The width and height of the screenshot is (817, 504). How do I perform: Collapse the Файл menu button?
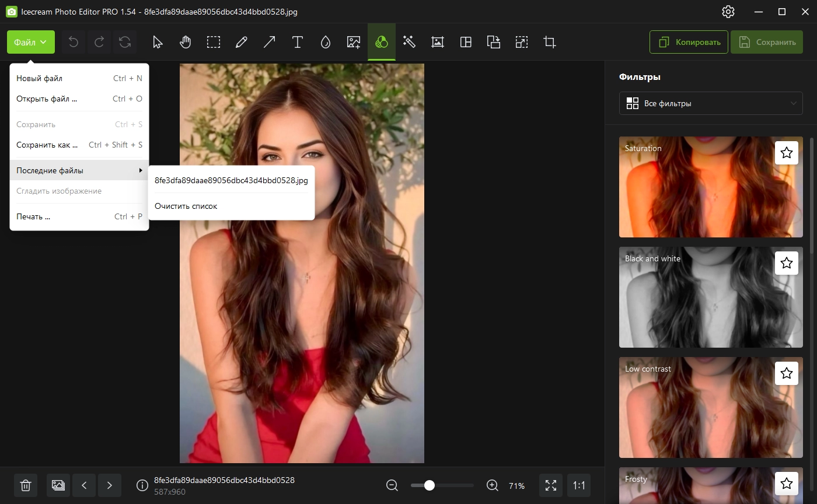31,42
